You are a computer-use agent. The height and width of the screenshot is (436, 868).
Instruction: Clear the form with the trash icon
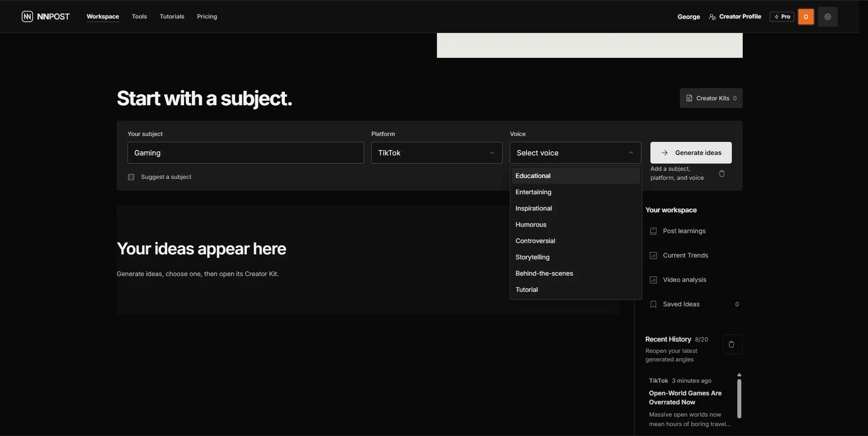coord(722,173)
